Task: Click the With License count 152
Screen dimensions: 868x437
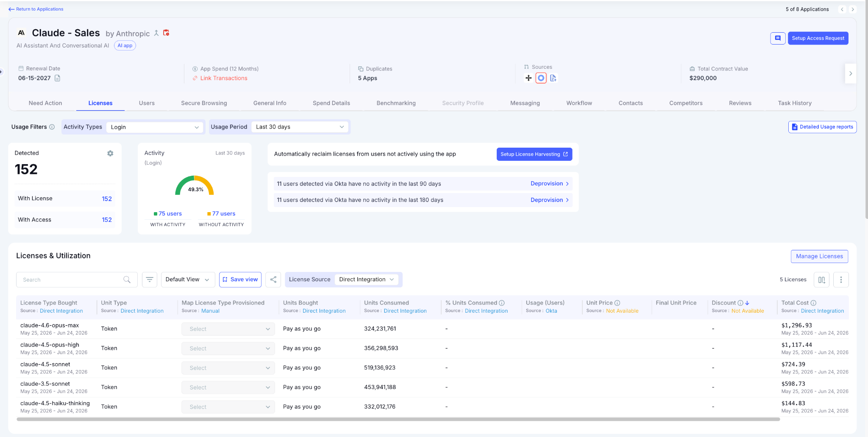Action: pyautogui.click(x=107, y=199)
